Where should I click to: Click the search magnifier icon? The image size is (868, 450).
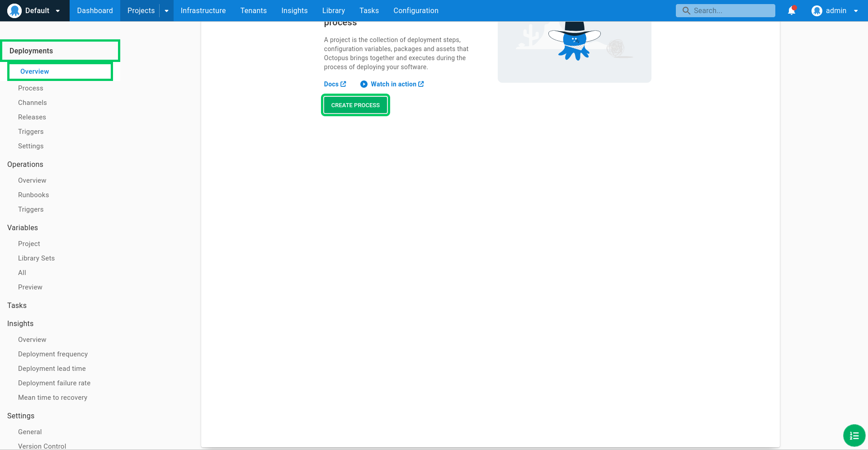pos(686,10)
